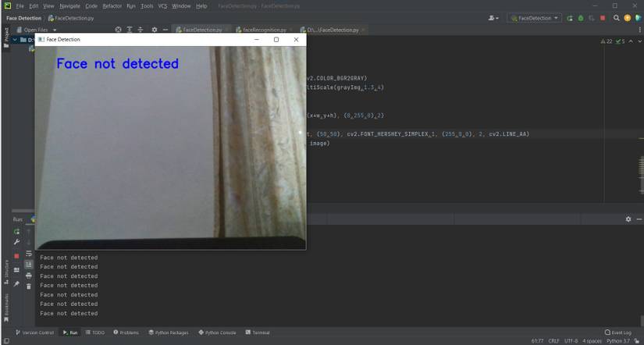Switch to the faceRecognition.py editor tab
The height and width of the screenshot is (345, 644).
(265, 30)
